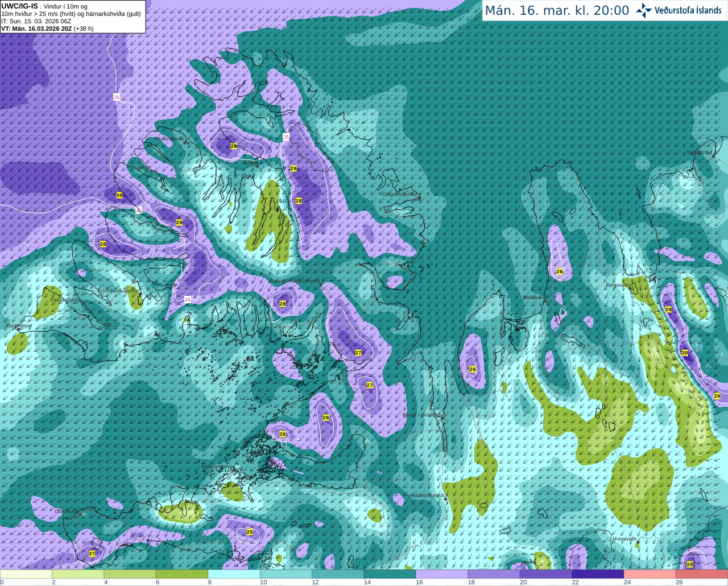Click the Bíldudalsflugvöllur station label
This screenshot has width=728, height=586.
pyautogui.click(x=118, y=290)
